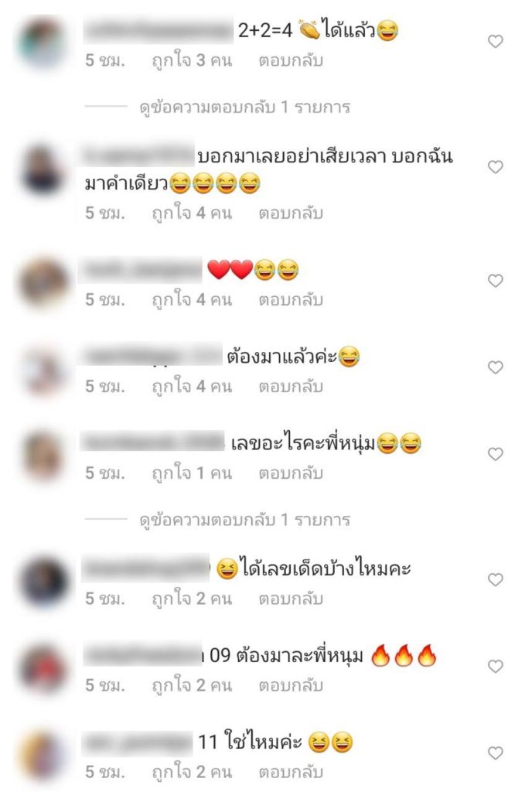Like the 'เลขอะไรคะพี่หนุ่ม' comment
The height and width of the screenshot is (792, 532).
click(x=495, y=454)
